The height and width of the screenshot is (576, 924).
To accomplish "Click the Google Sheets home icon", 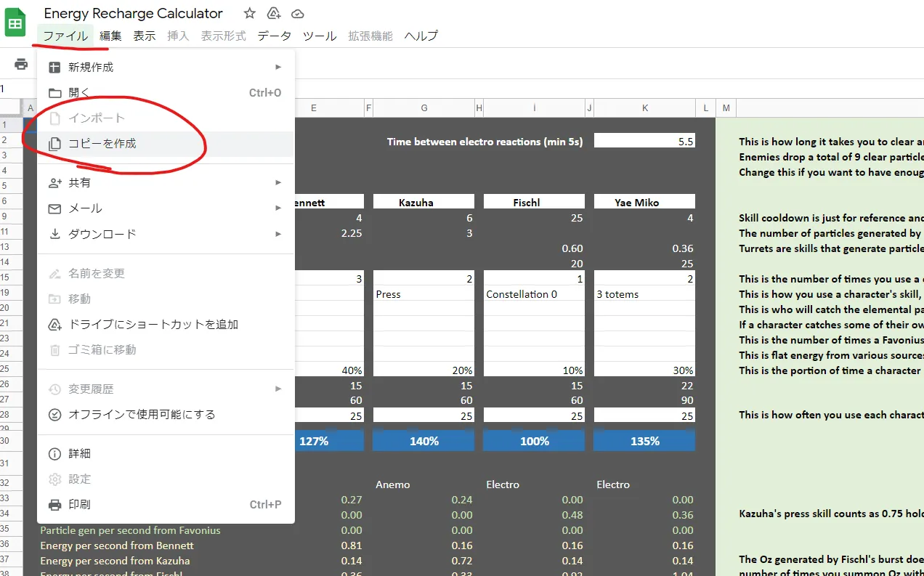I will tap(15, 23).
